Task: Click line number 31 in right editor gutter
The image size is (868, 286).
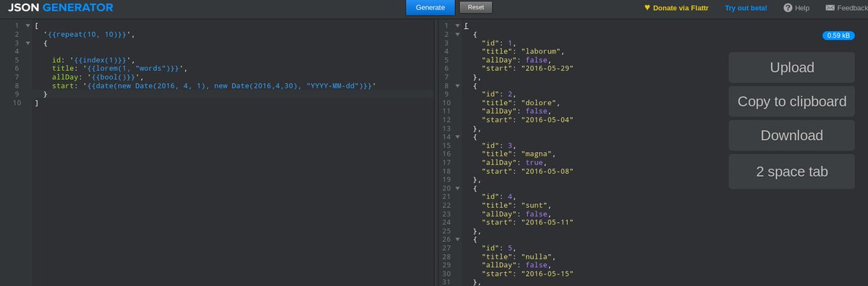Action: pyautogui.click(x=446, y=282)
